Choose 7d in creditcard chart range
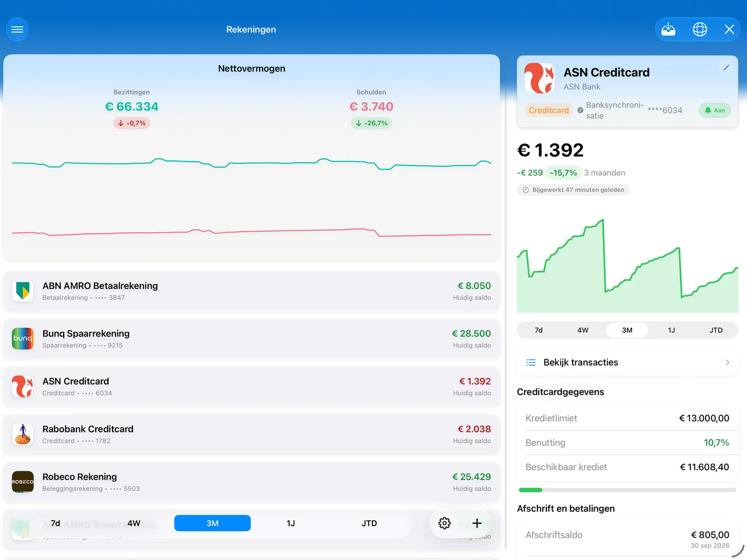This screenshot has height=560, width=747. pyautogui.click(x=539, y=330)
